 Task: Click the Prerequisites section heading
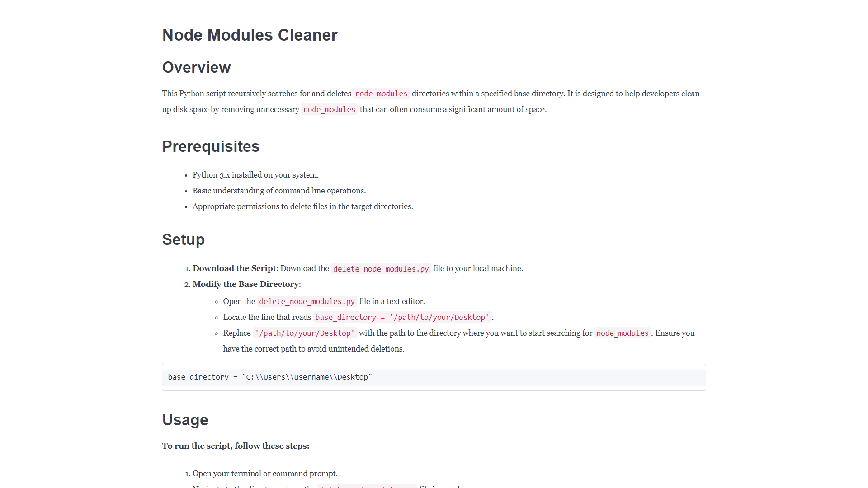click(211, 146)
